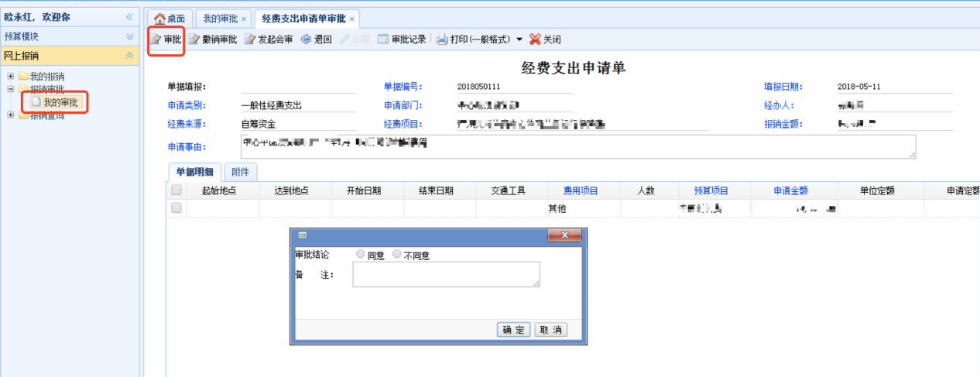Click the 发起会审 toolbar icon
This screenshot has width=980, height=377.
[250, 39]
